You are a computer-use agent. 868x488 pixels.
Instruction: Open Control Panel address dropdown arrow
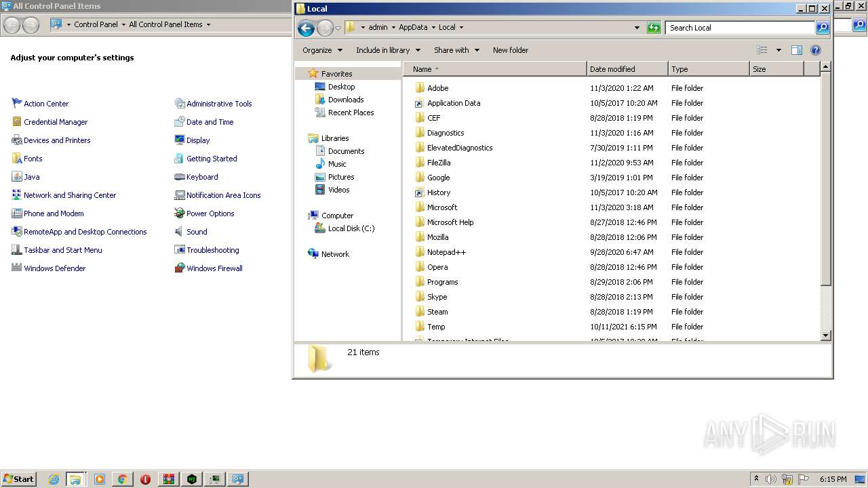tap(208, 24)
